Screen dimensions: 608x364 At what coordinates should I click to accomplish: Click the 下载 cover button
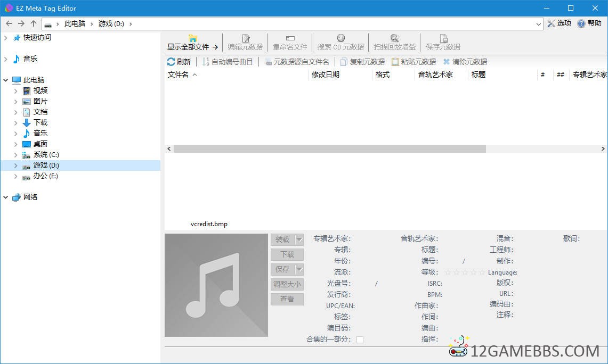[287, 254]
